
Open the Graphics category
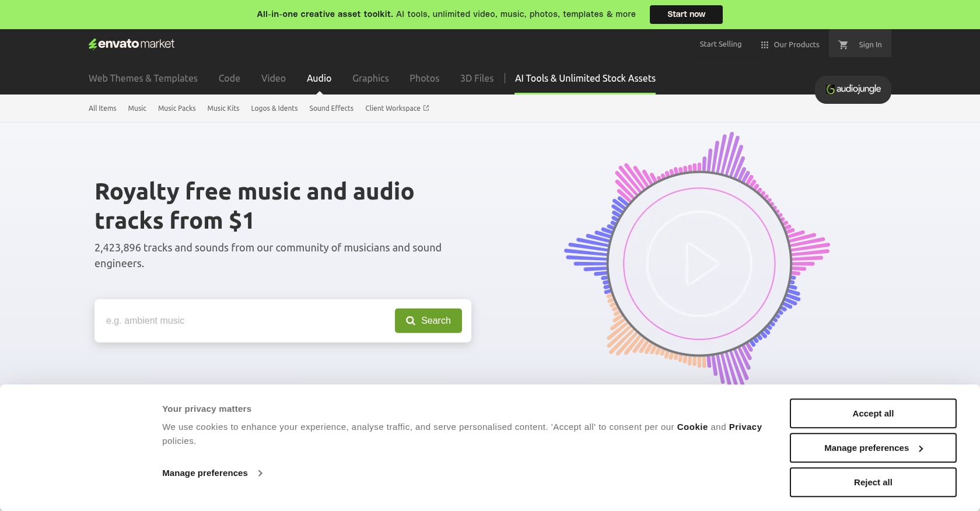[x=370, y=78]
